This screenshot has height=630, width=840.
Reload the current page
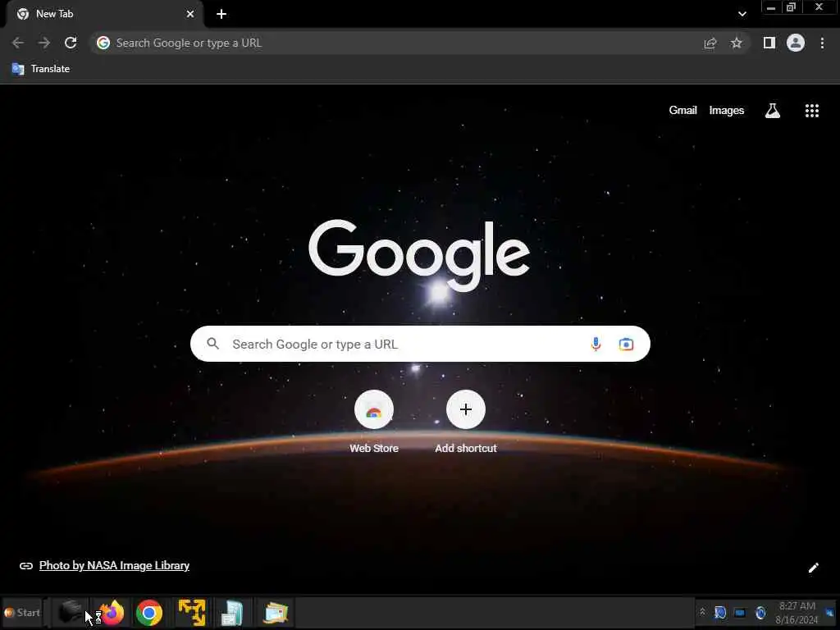[x=71, y=43]
